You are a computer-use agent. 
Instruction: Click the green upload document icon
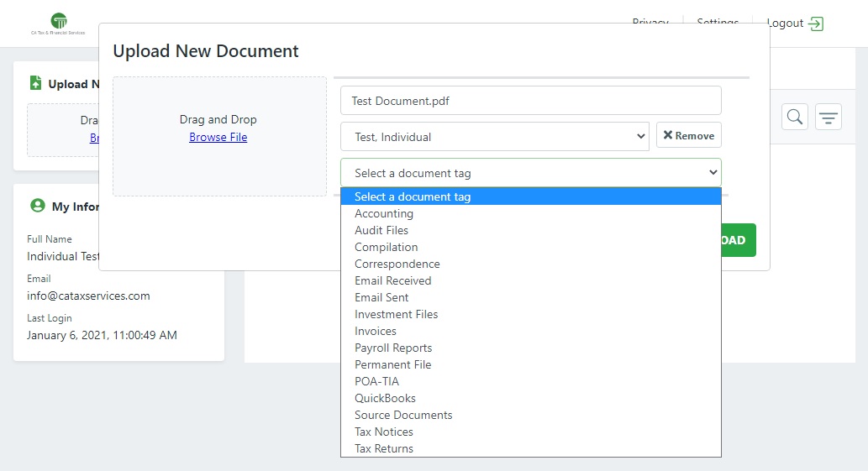pyautogui.click(x=35, y=83)
